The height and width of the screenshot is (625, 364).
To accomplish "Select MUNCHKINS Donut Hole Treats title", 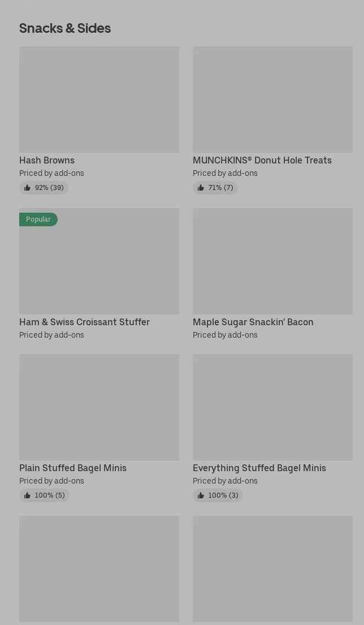I will [x=262, y=161].
